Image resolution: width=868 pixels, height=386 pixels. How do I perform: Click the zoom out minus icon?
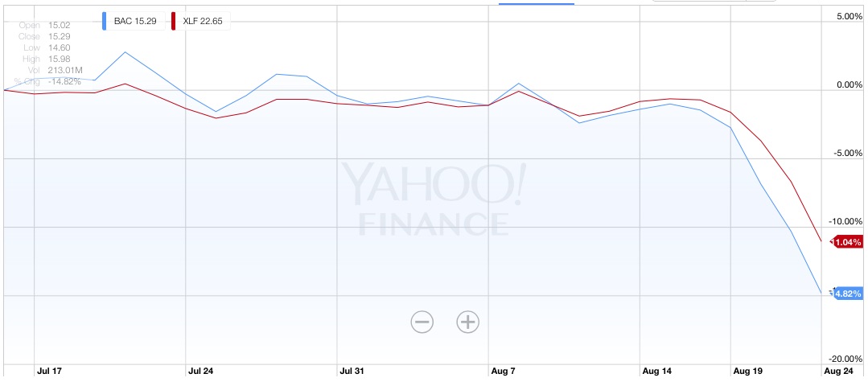pyautogui.click(x=422, y=322)
